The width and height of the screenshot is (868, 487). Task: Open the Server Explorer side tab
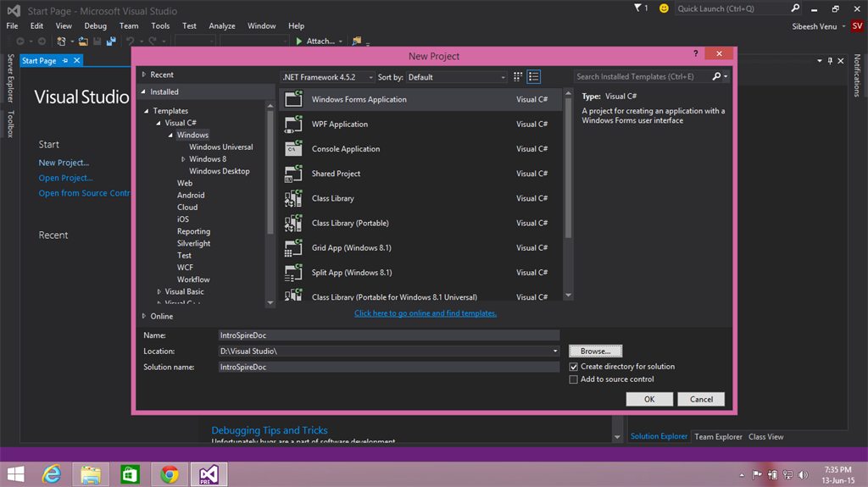coord(10,78)
